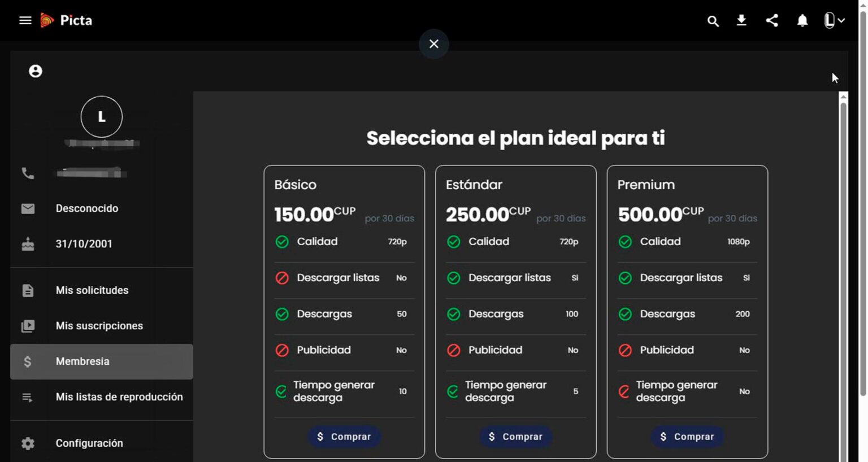The image size is (868, 462).
Task: Close the panel with the X button
Action: click(433, 44)
